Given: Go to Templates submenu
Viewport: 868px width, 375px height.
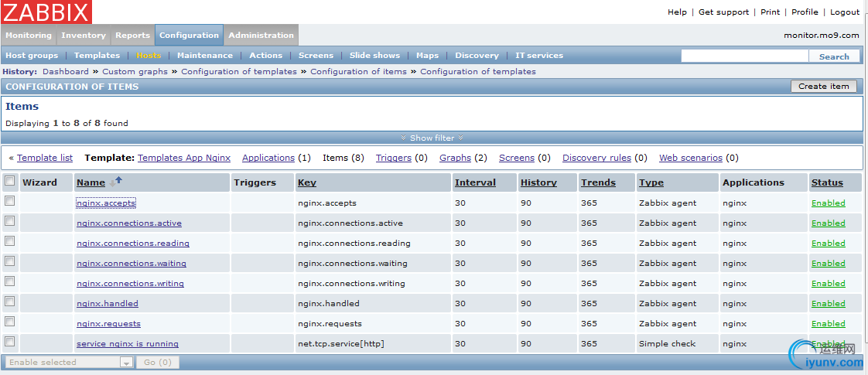Looking at the screenshot, I should point(97,56).
